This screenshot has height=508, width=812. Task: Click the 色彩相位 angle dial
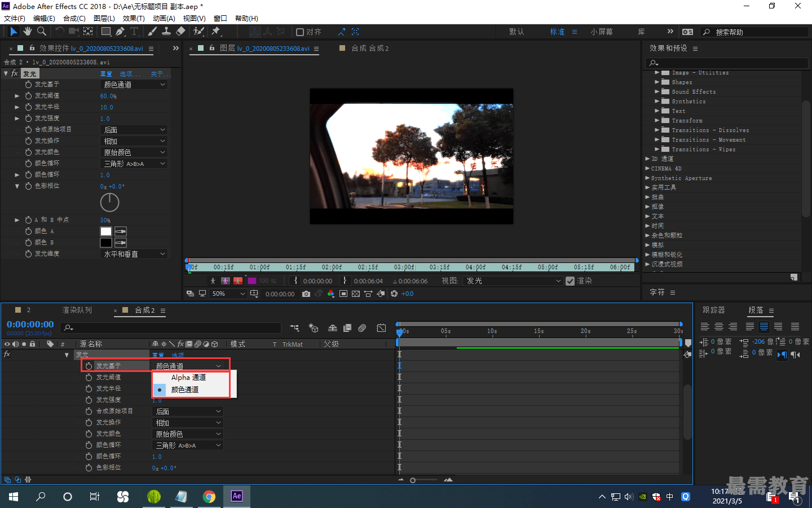pyautogui.click(x=109, y=202)
